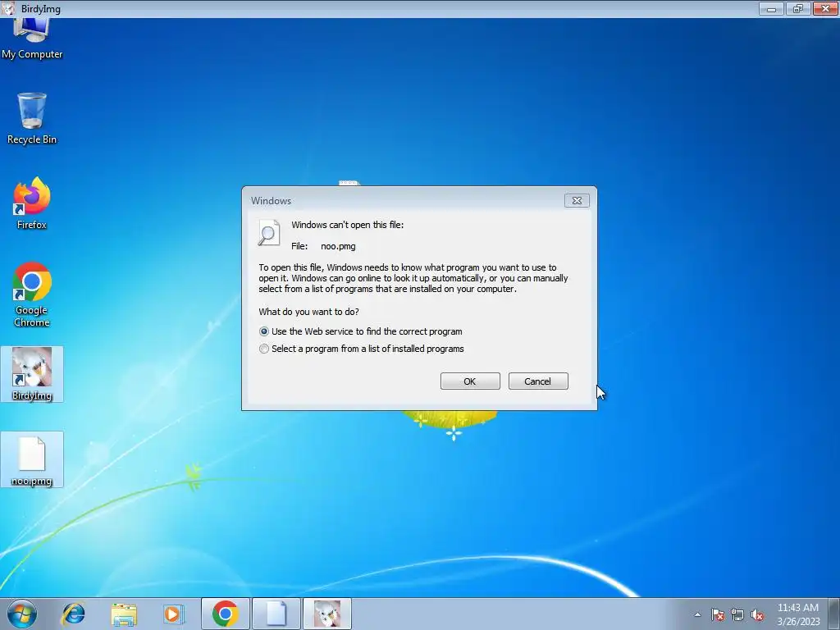Show hidden system tray icons arrow
Screen dimensions: 840x630
[x=697, y=614]
